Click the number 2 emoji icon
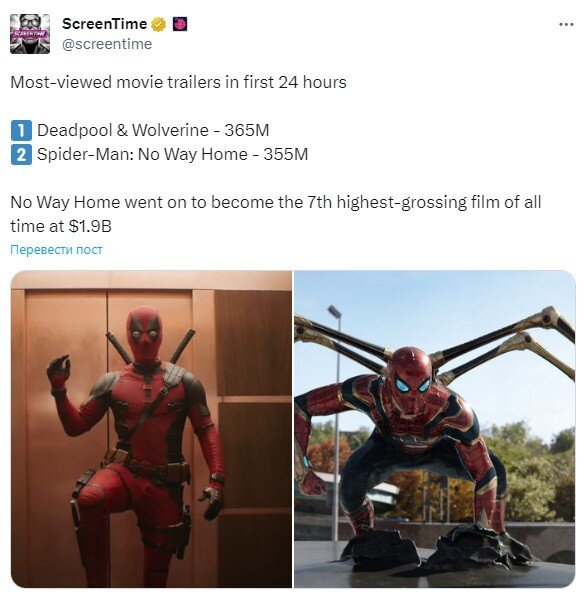This screenshot has width=585, height=601. (21, 154)
